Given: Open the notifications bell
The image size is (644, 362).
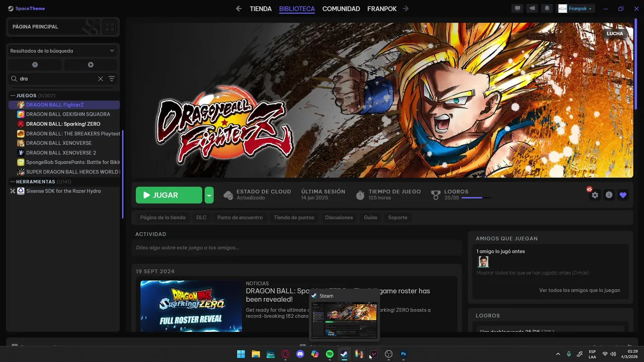Looking at the screenshot, I should 547,9.
